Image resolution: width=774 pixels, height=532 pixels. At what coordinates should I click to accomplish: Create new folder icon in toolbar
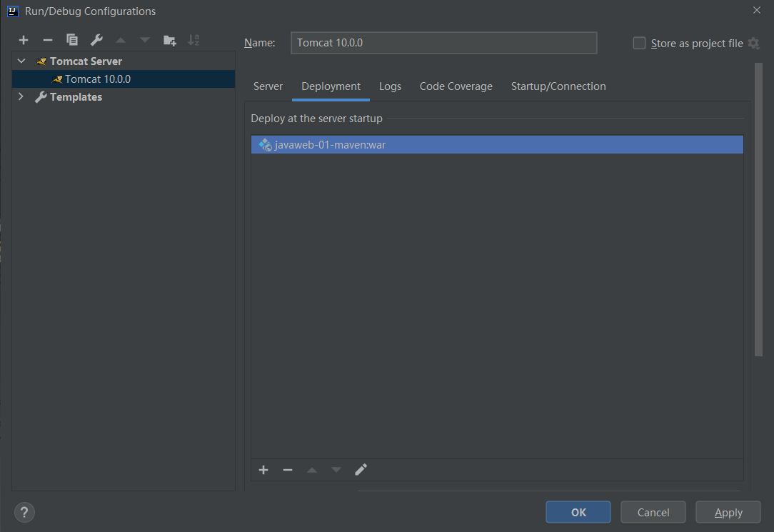click(169, 41)
